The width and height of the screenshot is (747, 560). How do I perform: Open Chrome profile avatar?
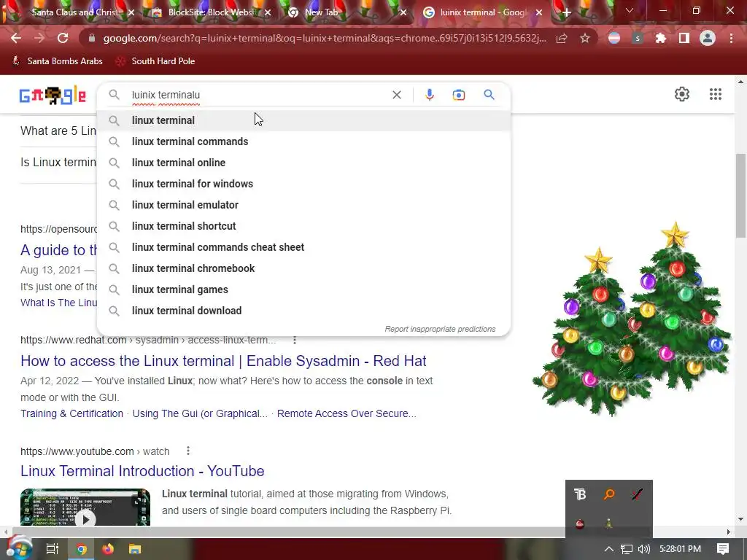708,38
